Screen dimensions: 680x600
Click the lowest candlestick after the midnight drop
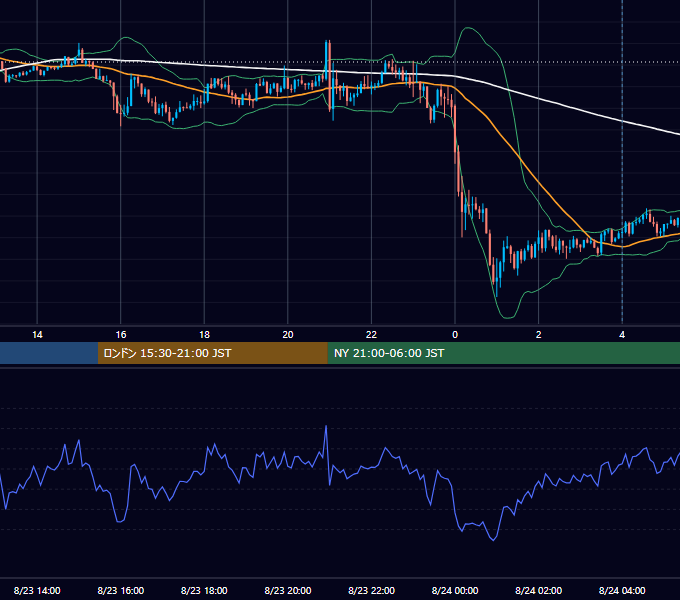pyautogui.click(x=497, y=277)
